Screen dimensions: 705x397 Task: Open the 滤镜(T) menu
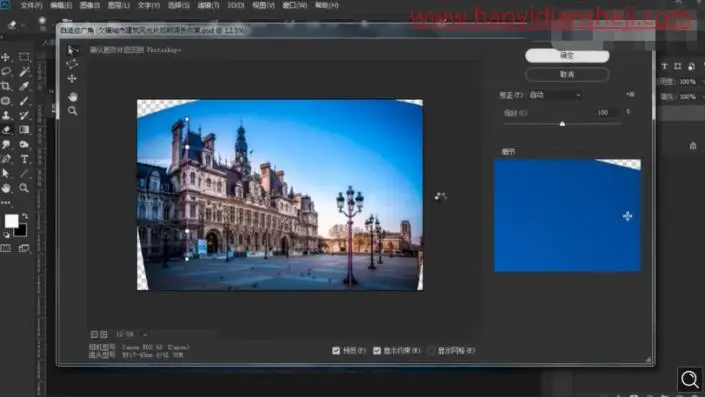tap(208, 5)
